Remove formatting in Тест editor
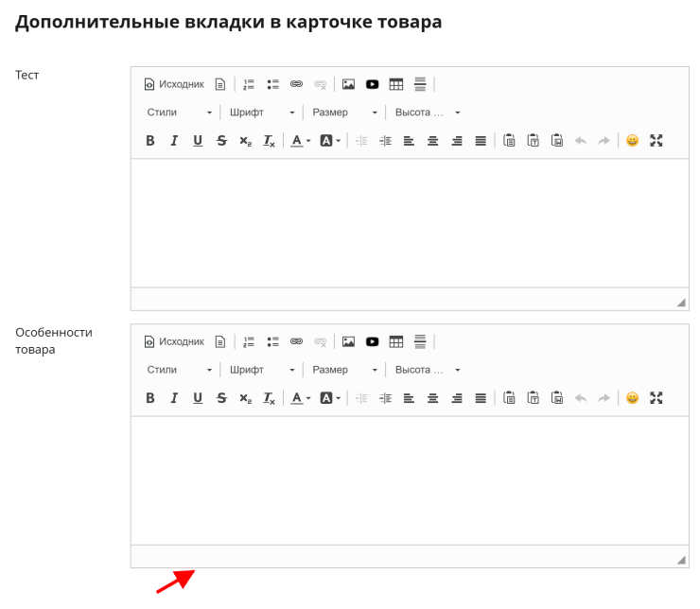 pyautogui.click(x=270, y=141)
